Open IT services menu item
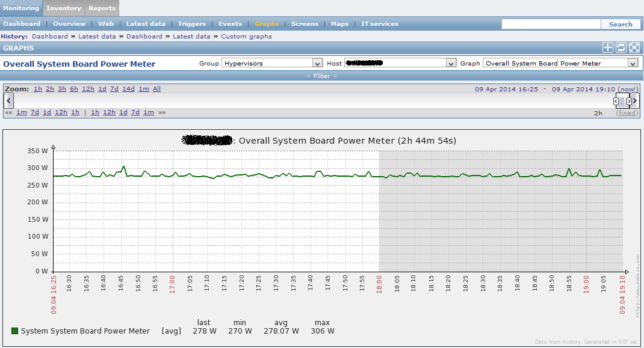644x348 pixels. pyautogui.click(x=380, y=24)
